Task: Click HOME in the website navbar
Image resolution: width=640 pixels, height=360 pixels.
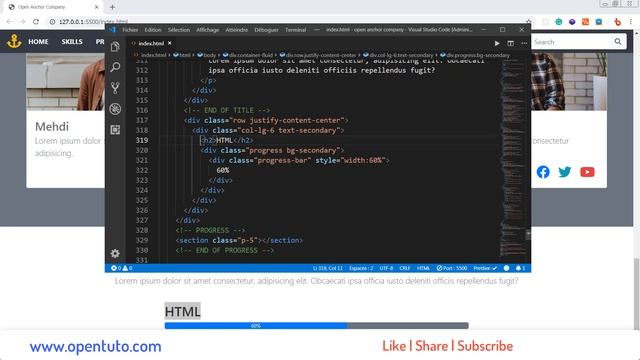Action: [38, 42]
